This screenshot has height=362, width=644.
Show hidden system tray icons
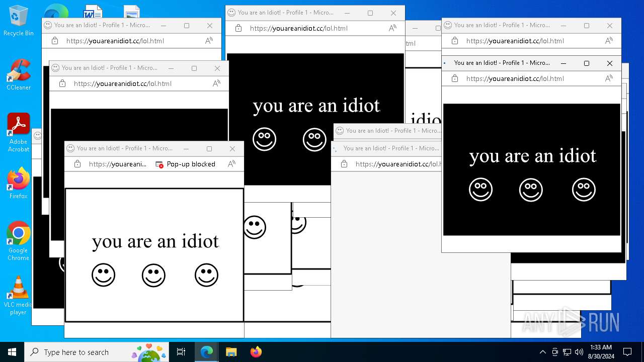point(542,352)
